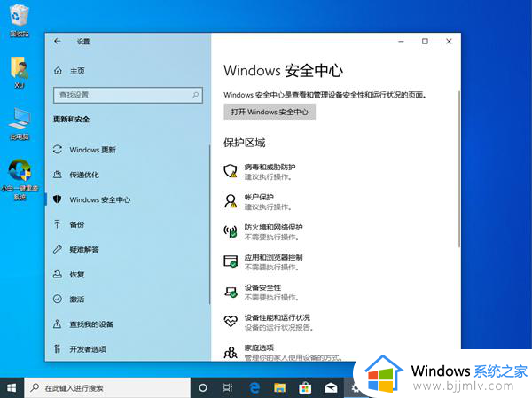The height and width of the screenshot is (398, 532).
Task: Open the 小白一键重装系统 desktop icon
Action: 20,180
